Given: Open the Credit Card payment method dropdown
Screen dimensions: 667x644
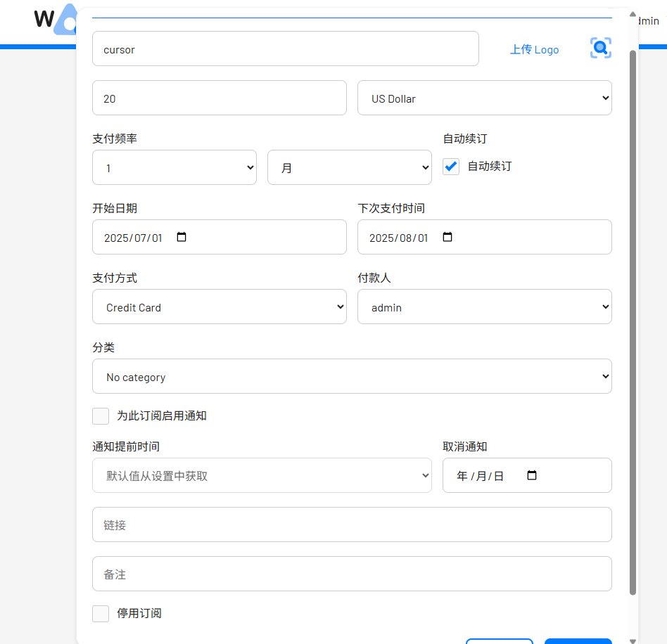Looking at the screenshot, I should 220,307.
